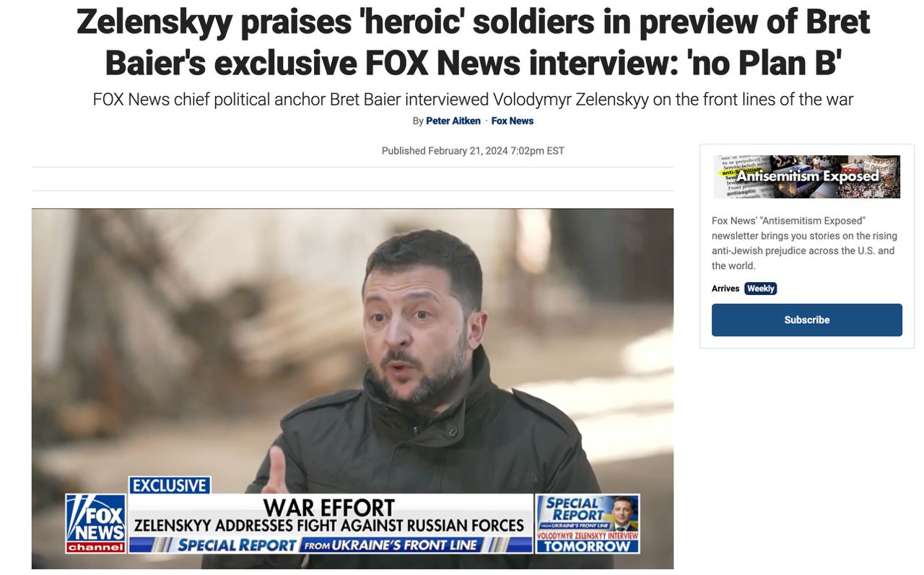The image size is (924, 575).
Task: Click the Zelenskyy thumbnail in promo box
Action: pyautogui.click(x=624, y=514)
